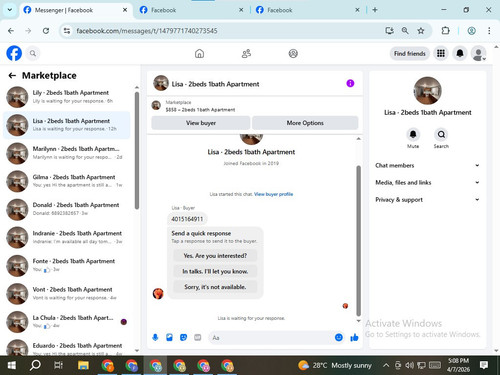500x375 pixels.
Task: Reload the page
Action: (46, 31)
